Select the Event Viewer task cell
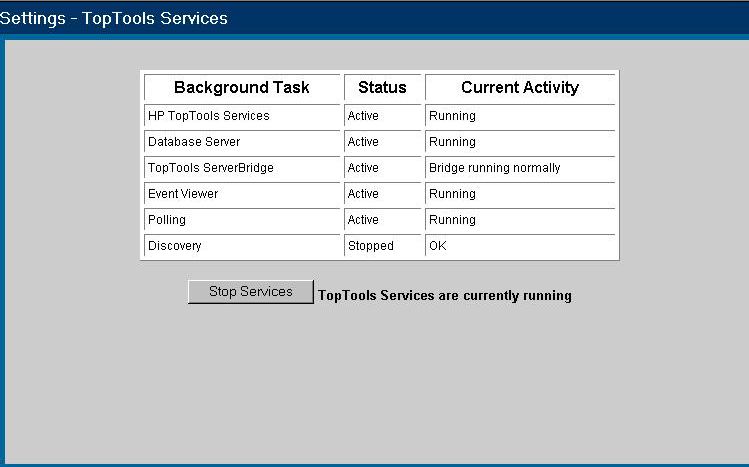The height and width of the screenshot is (467, 749). click(242, 194)
